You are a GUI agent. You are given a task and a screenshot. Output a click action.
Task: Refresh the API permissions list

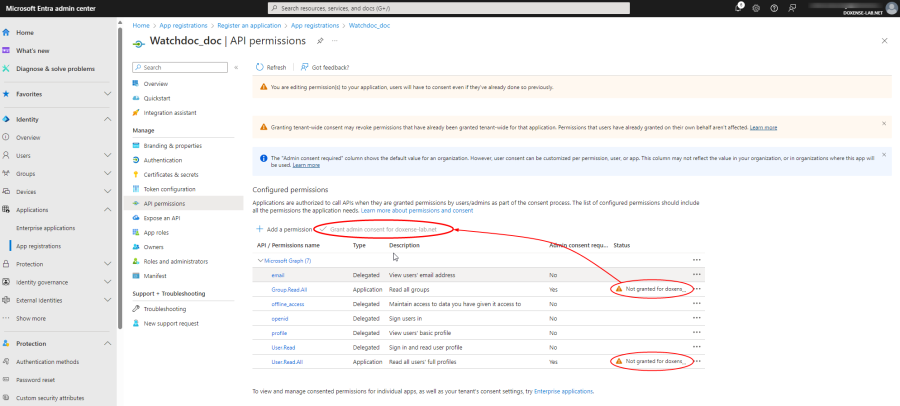pos(271,68)
